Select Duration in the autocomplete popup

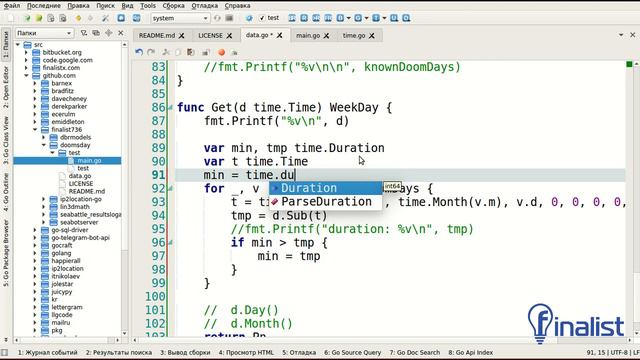[x=325, y=188]
